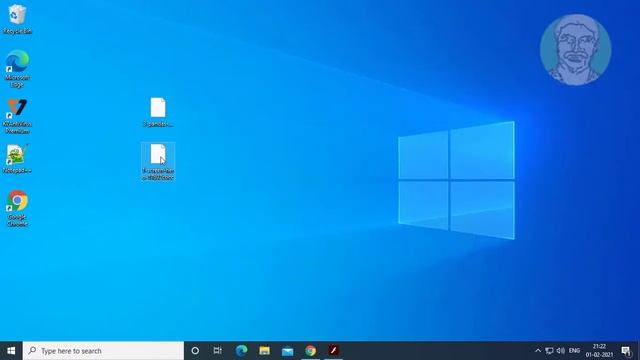The width and height of the screenshot is (640, 360).
Task: Launch Microsoft Edge from the taskbar
Action: 241,351
